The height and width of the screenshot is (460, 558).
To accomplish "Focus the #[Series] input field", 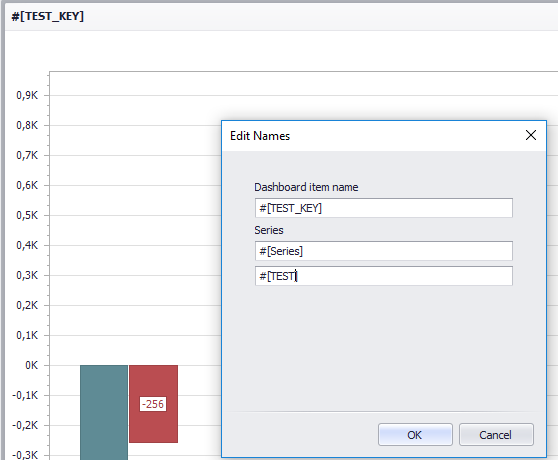I will (384, 251).
